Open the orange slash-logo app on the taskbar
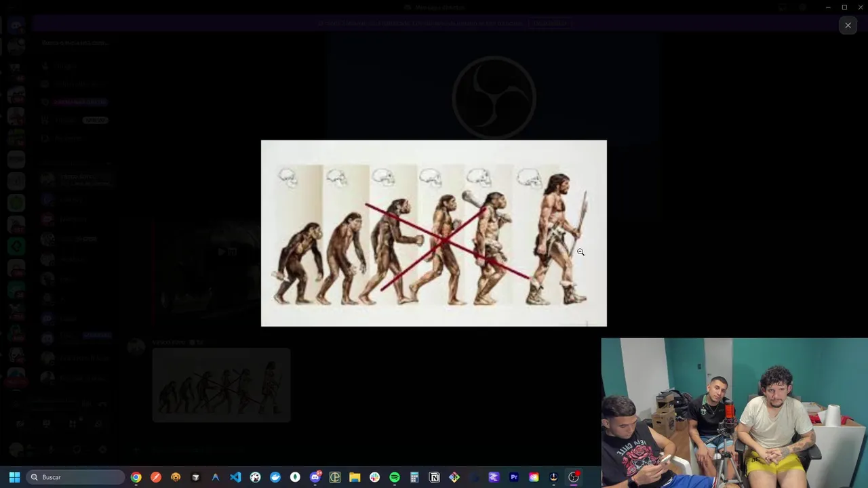Screen dimensions: 868x488 point(156,477)
